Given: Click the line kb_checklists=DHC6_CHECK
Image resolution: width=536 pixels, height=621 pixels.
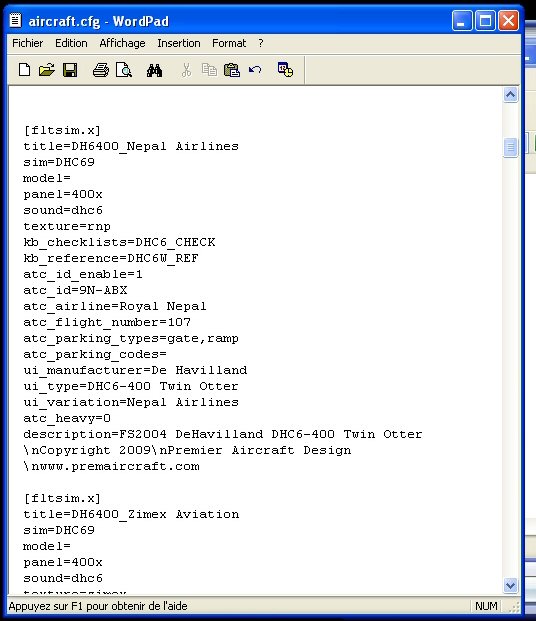Looking at the screenshot, I should pyautogui.click(x=119, y=242).
